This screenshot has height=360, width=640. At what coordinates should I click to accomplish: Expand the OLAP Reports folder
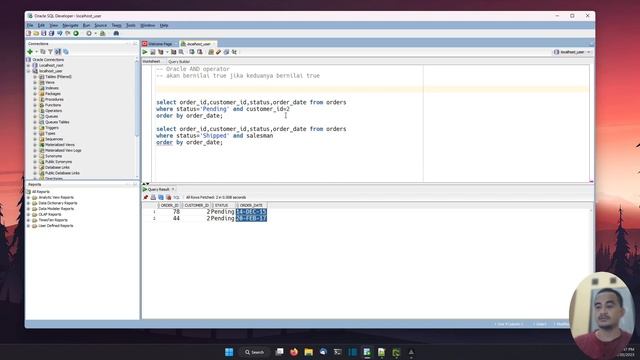(x=29, y=215)
